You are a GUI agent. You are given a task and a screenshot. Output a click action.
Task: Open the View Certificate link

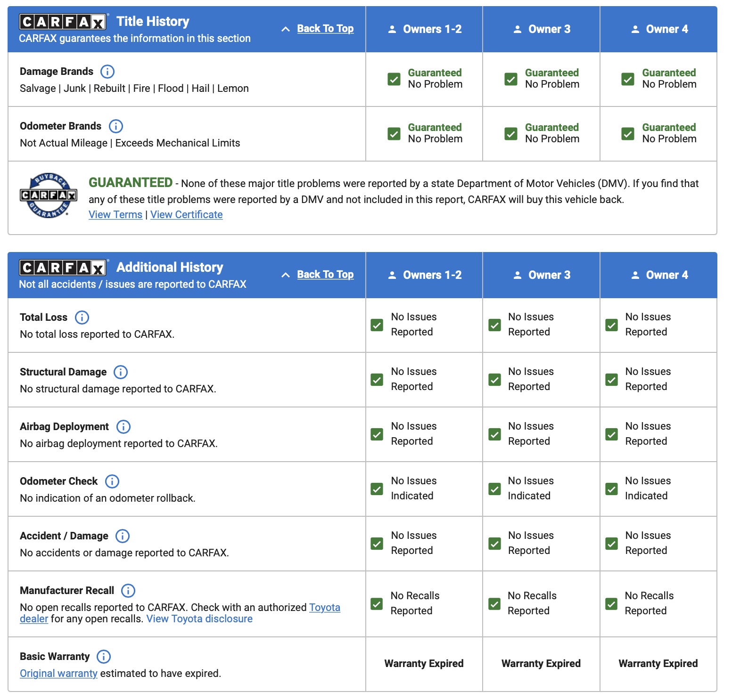(x=187, y=215)
